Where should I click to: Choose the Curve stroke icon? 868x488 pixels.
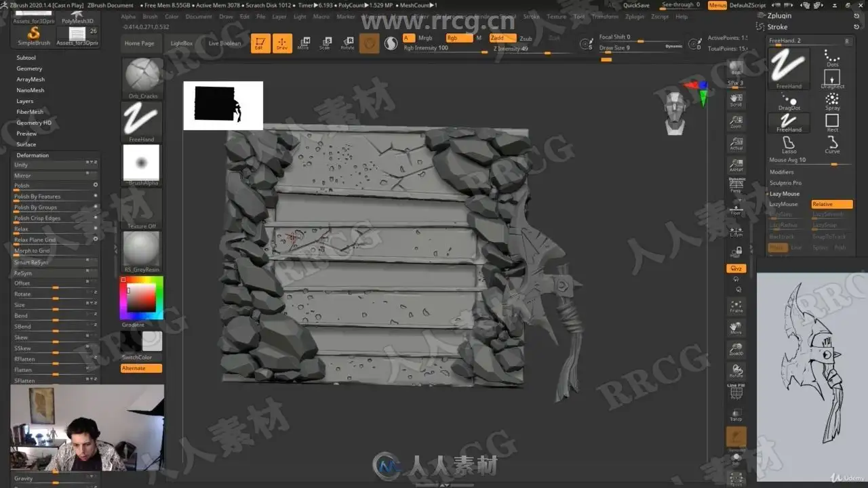pyautogui.click(x=832, y=144)
